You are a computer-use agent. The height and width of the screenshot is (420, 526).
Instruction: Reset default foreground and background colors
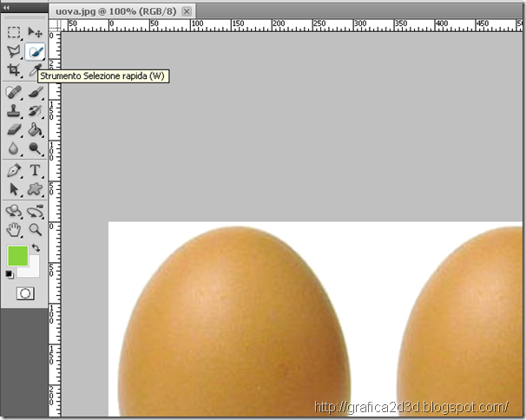[x=10, y=275]
